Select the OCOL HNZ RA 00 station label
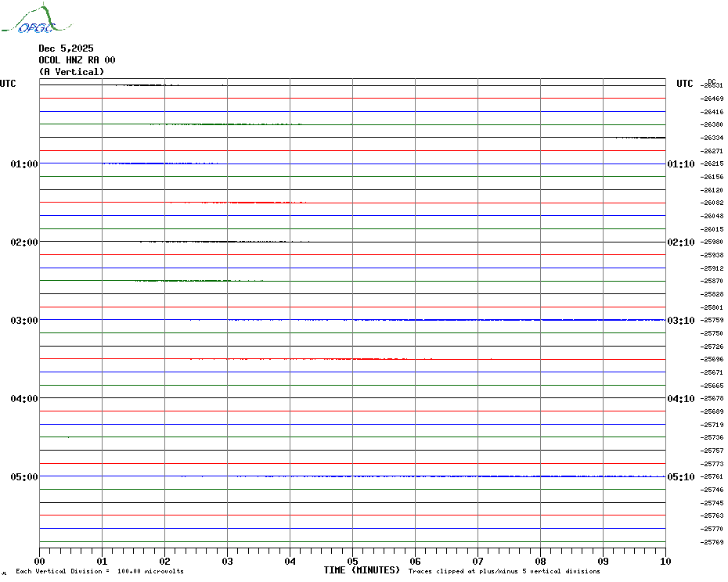The image size is (728, 582). click(x=77, y=60)
